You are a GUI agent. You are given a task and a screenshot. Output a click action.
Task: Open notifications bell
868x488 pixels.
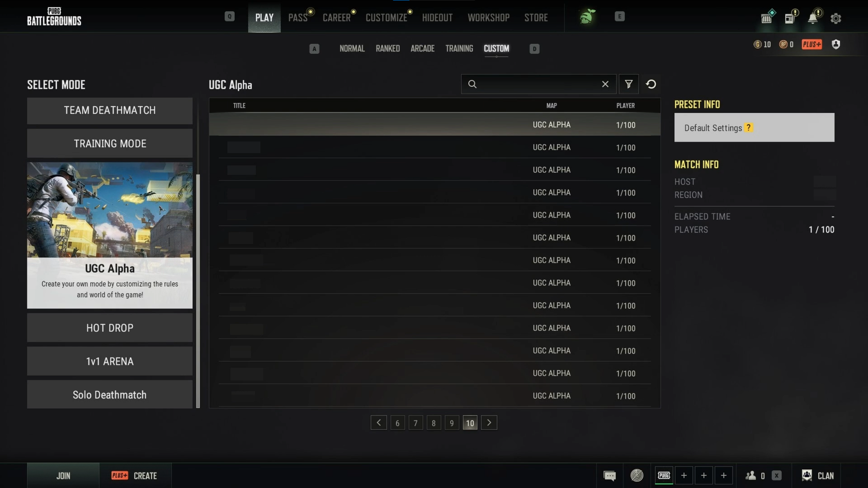[x=813, y=17]
